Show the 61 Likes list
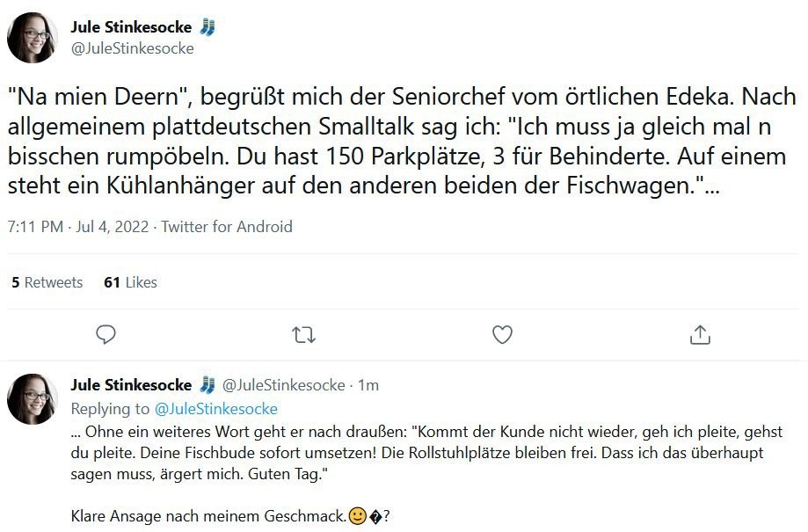The height and width of the screenshot is (532, 808). coord(130,282)
